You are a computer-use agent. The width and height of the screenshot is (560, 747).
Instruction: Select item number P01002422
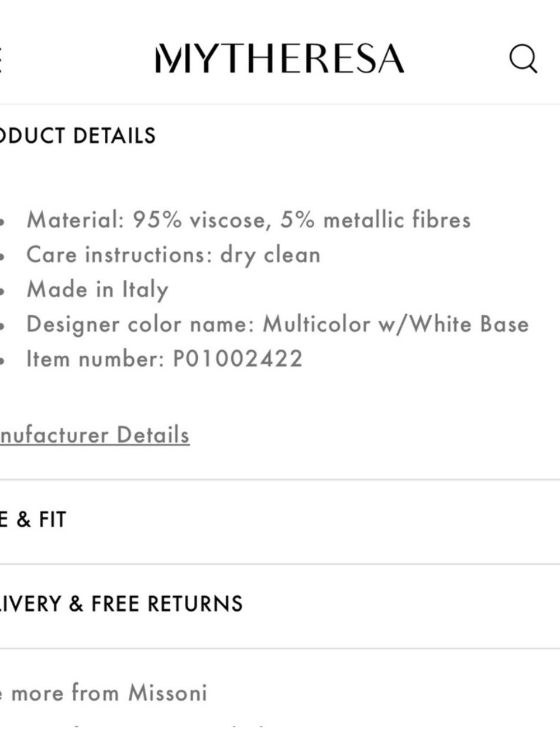click(x=237, y=359)
